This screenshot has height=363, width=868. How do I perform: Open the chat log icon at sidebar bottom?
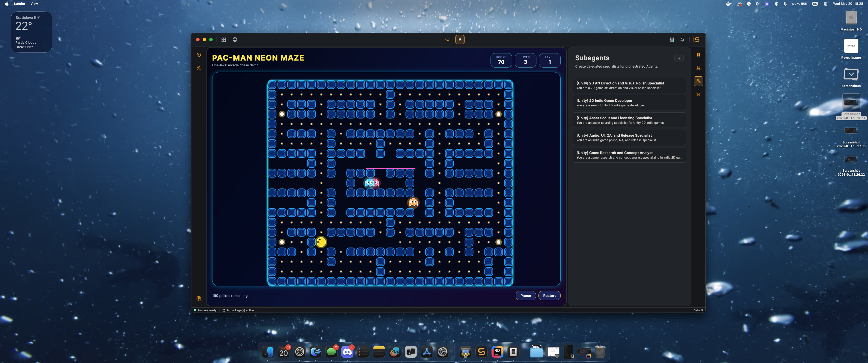[199, 299]
